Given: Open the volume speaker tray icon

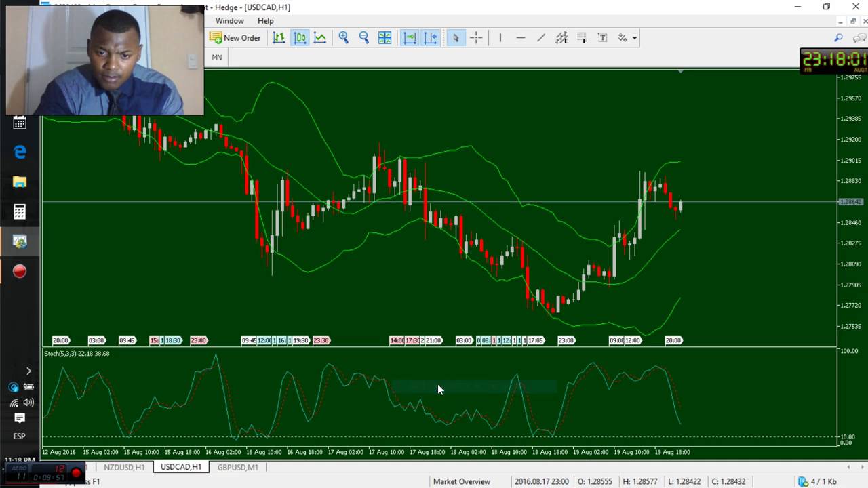Looking at the screenshot, I should point(28,403).
